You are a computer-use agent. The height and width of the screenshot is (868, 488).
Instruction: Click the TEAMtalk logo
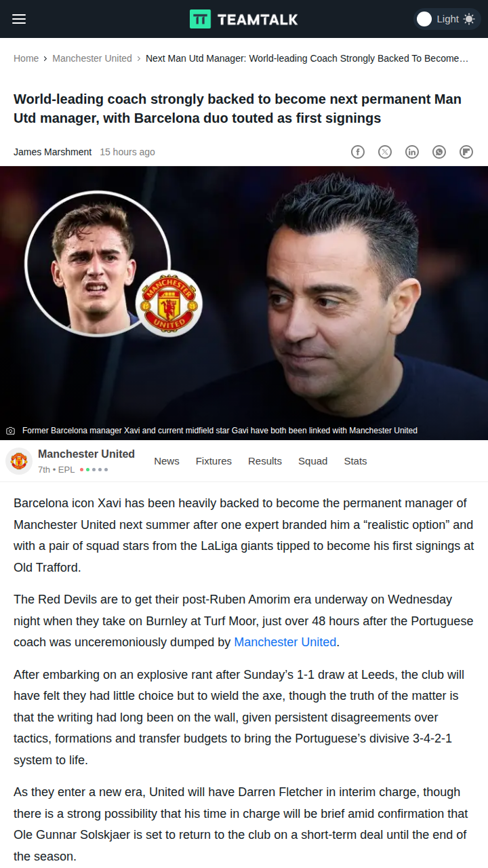tap(244, 19)
